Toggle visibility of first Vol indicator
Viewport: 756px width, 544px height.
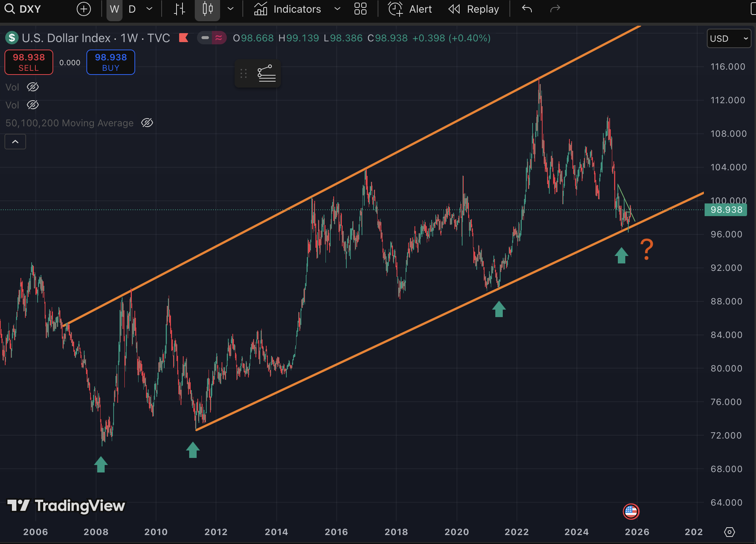[x=33, y=87]
